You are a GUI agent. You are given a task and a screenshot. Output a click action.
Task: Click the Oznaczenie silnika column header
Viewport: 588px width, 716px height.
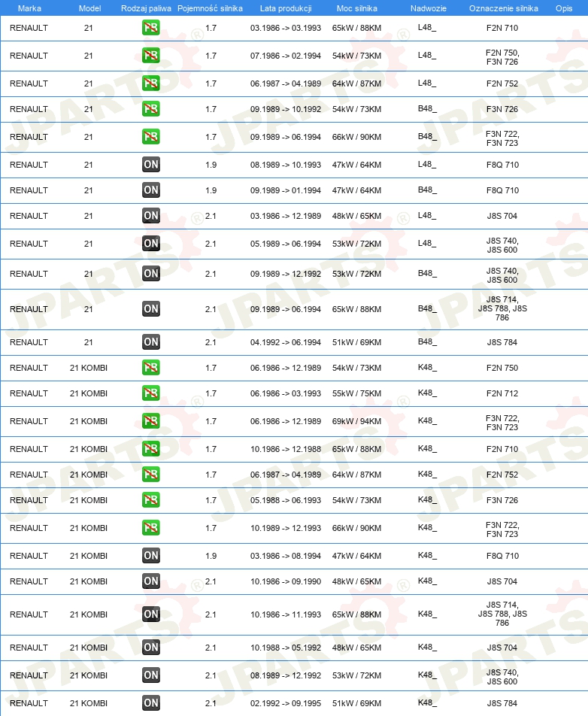[x=504, y=8]
